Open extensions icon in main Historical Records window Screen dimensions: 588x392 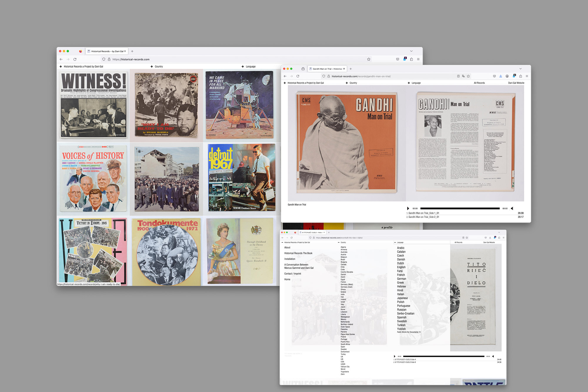coord(411,59)
